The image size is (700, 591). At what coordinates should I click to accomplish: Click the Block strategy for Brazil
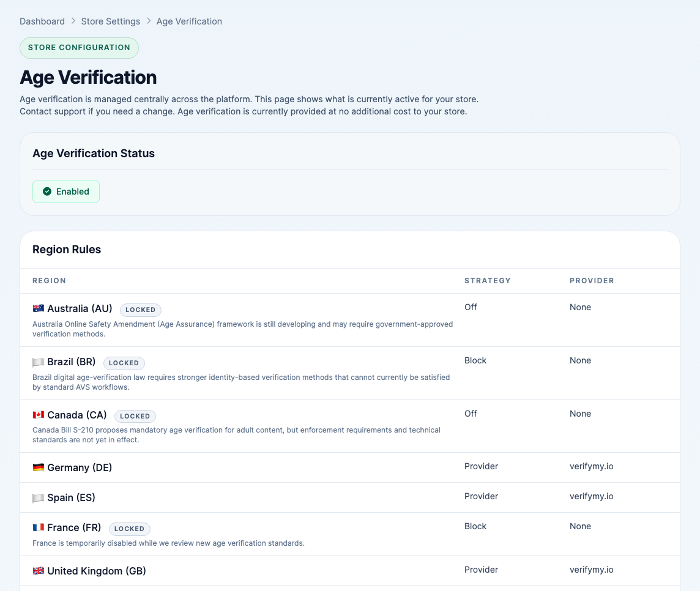click(x=475, y=360)
